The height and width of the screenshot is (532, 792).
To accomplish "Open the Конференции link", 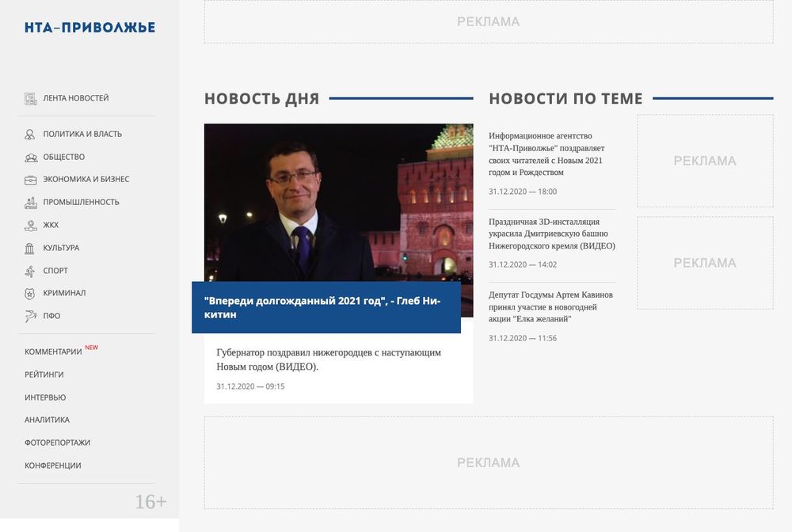I will 52,465.
